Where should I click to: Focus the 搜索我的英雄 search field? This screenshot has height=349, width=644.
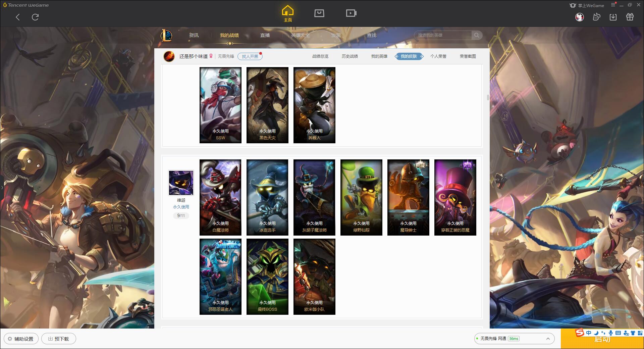coord(443,35)
